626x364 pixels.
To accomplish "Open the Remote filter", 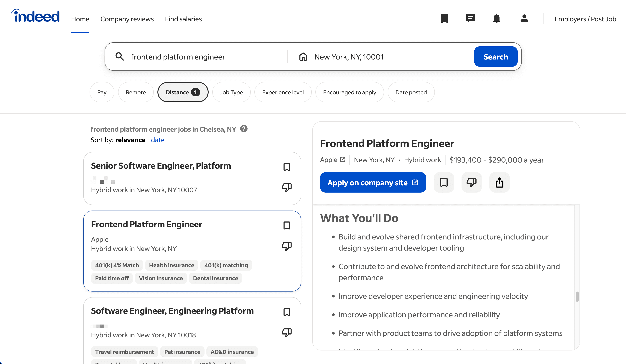I will 136,92.
